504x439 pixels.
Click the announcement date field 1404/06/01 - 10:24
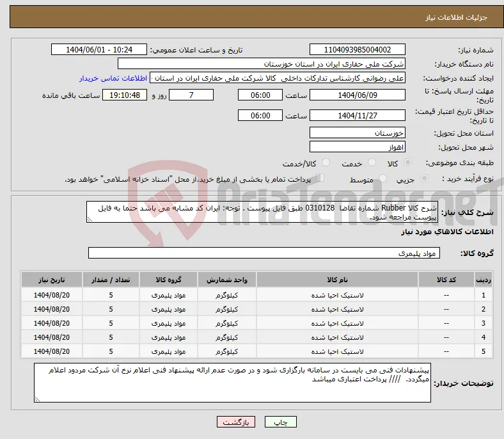[x=99, y=49]
